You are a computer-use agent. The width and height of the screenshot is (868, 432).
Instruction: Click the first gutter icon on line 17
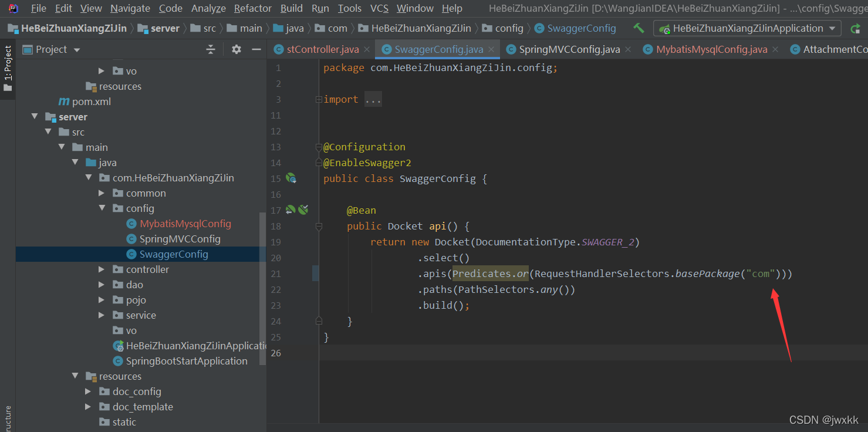pos(290,210)
